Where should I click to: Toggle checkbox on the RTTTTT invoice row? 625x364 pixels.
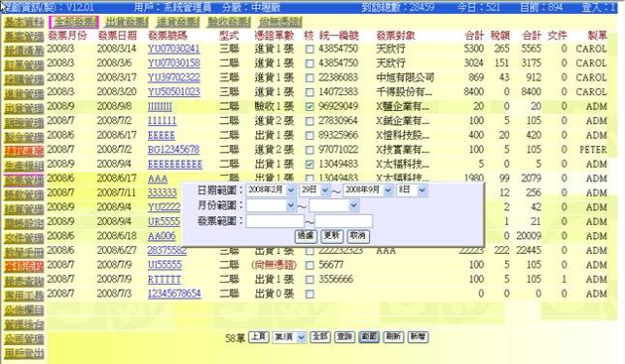click(x=310, y=280)
